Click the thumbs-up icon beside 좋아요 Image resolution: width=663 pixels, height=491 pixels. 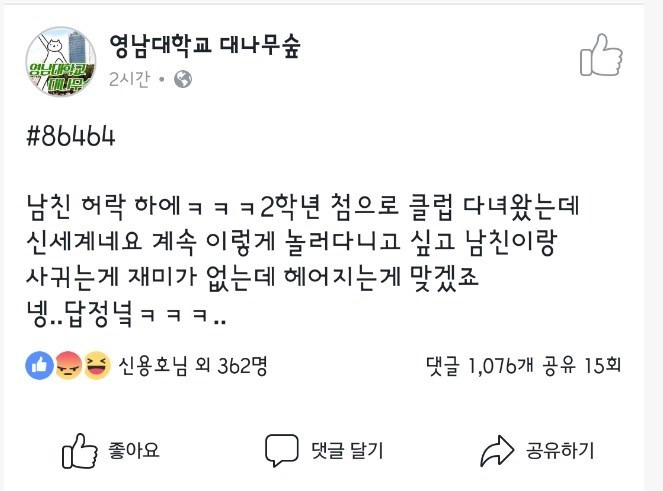point(79,449)
